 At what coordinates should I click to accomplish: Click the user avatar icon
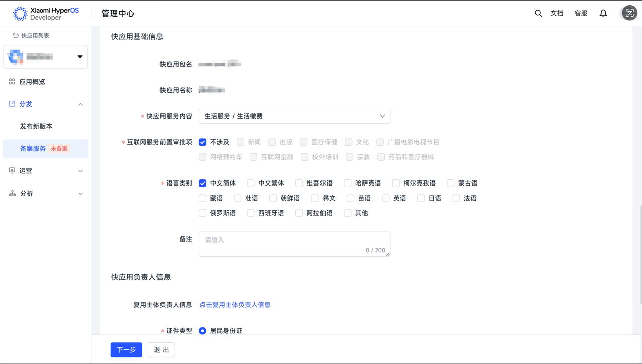point(629,13)
